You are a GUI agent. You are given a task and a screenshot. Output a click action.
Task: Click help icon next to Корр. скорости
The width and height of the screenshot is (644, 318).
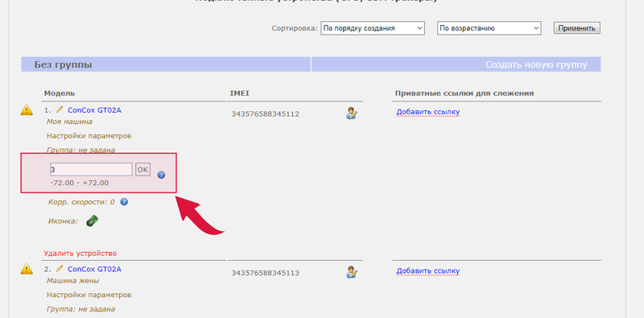click(x=124, y=202)
